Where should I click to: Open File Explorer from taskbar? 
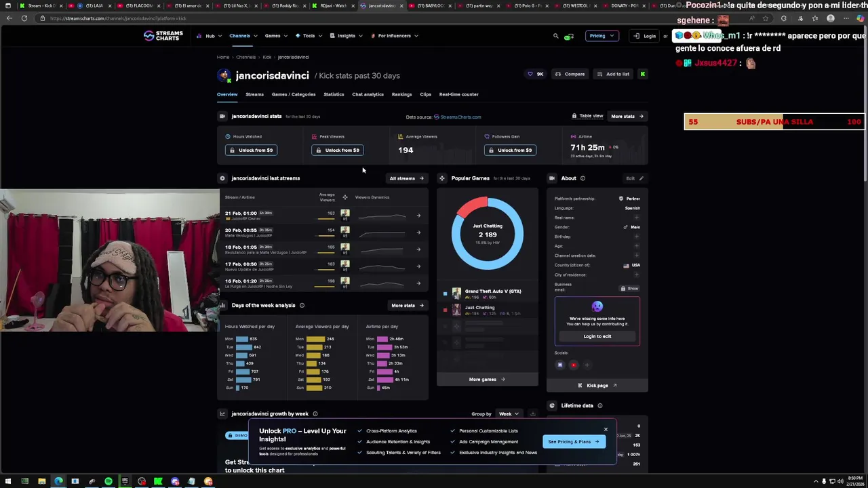coord(41,482)
